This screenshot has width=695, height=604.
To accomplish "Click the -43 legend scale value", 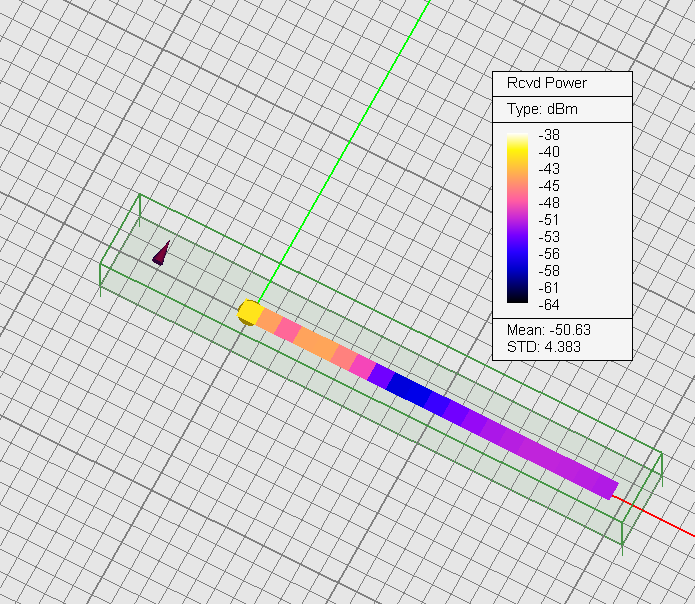I will click(549, 169).
